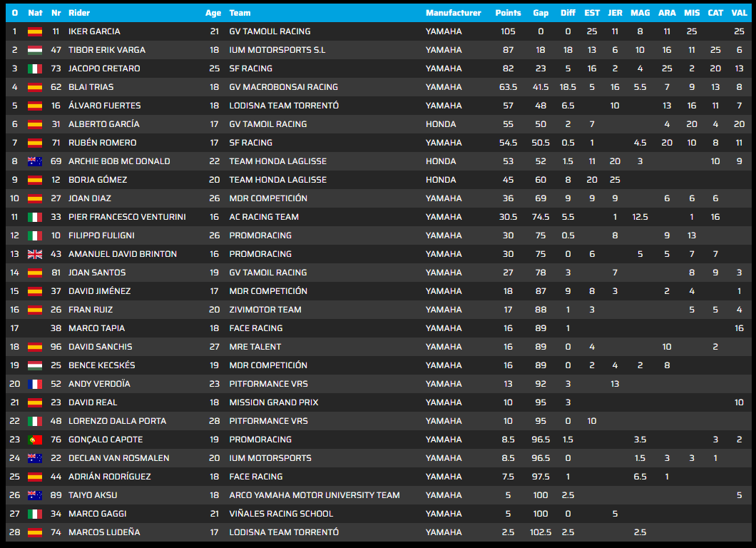Click the EST race column header
Screen dimensions: 756x548
pyautogui.click(x=592, y=13)
